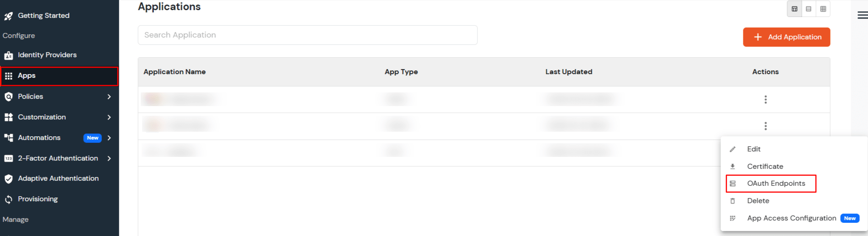Click the hamburger menu icon
This screenshot has width=868, height=236.
(862, 16)
